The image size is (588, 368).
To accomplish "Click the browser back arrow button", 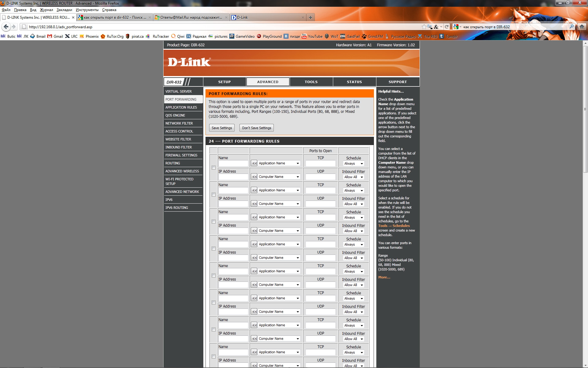I will [6, 27].
